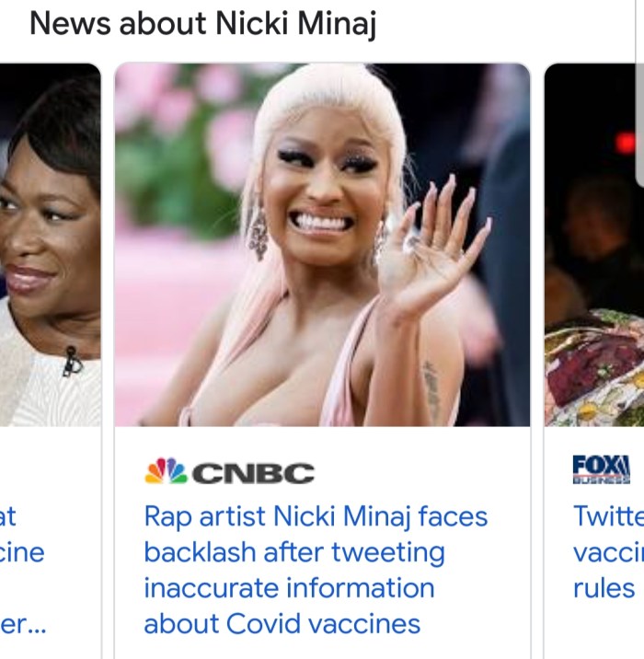Click the CNBC peacock logo icon
The image size is (644, 659).
click(166, 470)
